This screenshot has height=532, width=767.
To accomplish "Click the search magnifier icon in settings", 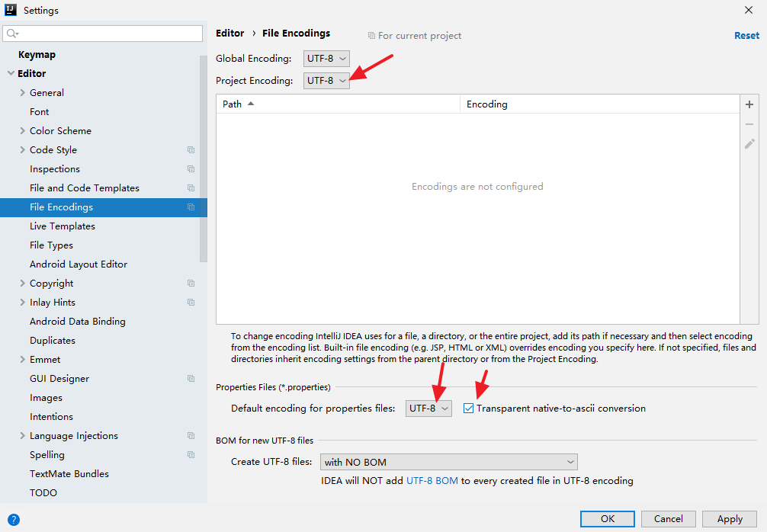I will pyautogui.click(x=11, y=34).
